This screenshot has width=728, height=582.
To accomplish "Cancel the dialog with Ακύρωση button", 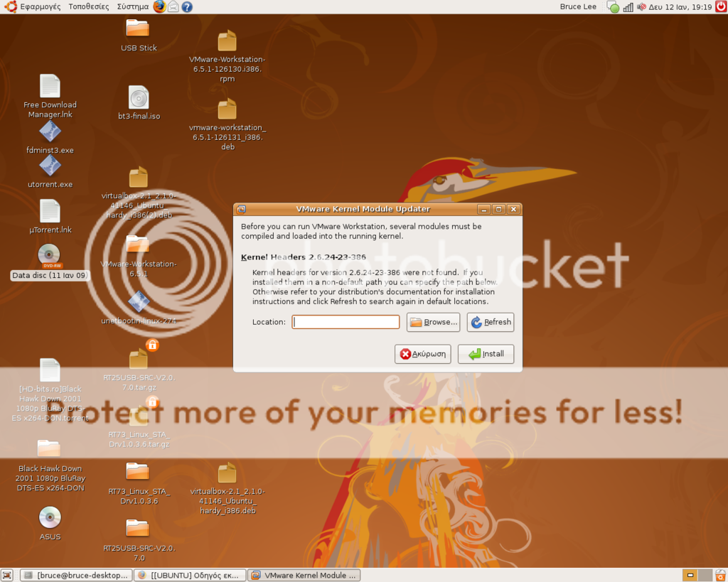I will [422, 354].
